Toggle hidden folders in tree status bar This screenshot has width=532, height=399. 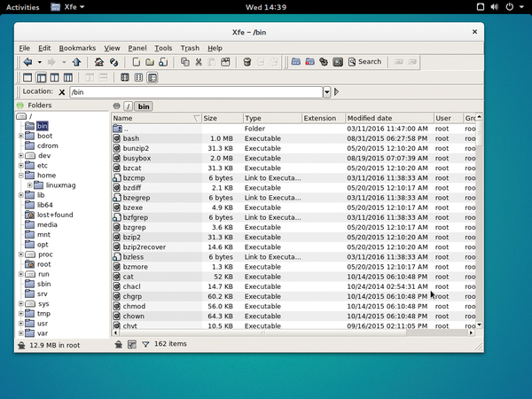click(x=21, y=346)
